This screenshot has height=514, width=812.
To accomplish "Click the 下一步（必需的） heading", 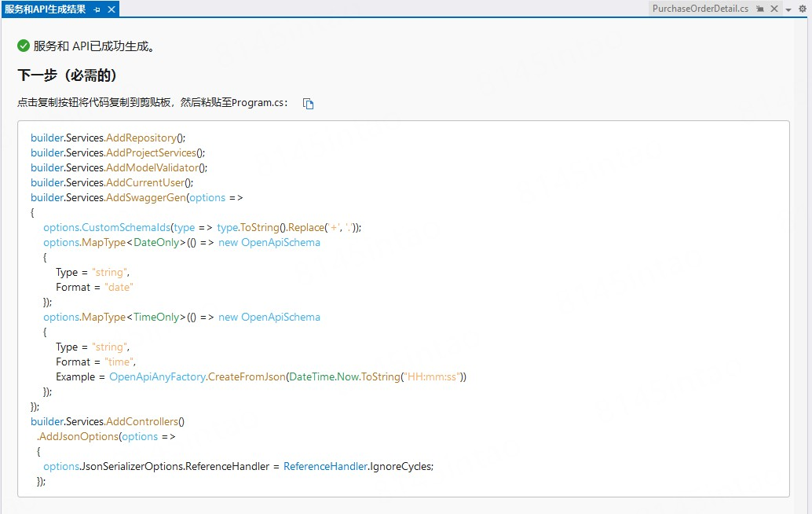I will 67,75.
